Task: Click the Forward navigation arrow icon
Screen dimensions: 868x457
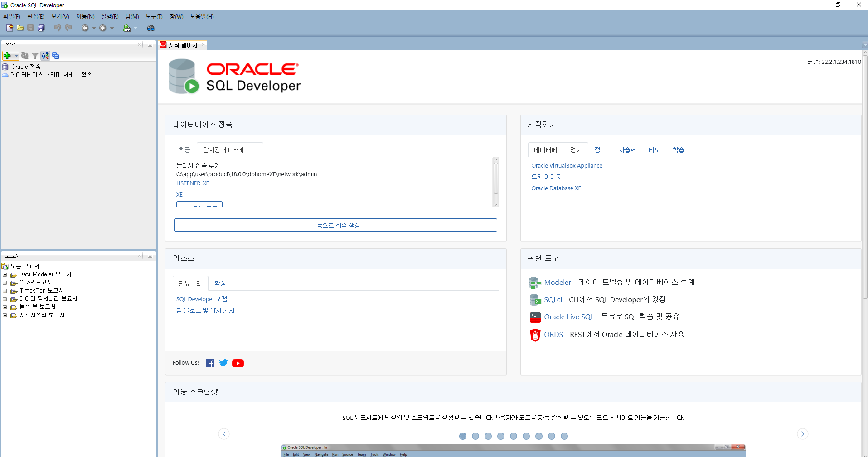Action: (x=103, y=28)
